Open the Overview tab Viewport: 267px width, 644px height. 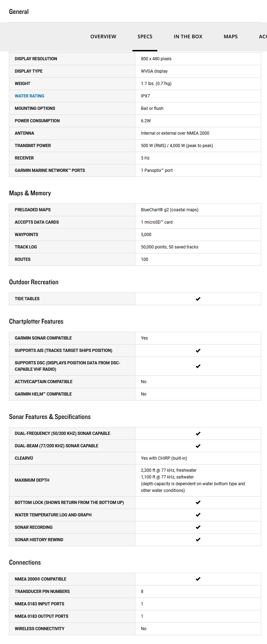tap(103, 37)
